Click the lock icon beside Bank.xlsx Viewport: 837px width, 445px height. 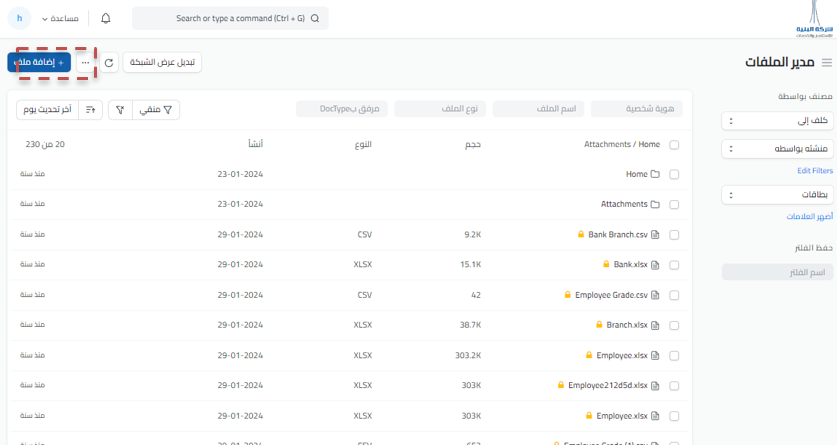click(x=606, y=264)
